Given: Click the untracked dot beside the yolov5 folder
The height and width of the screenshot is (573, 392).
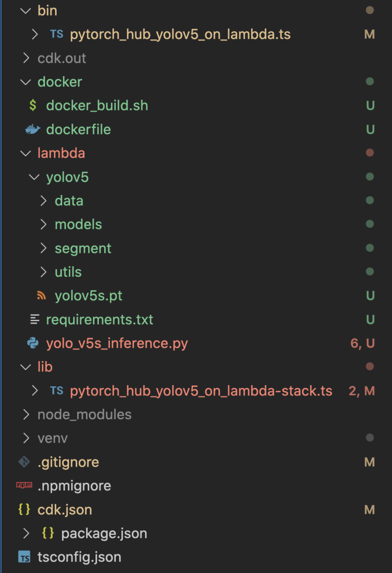Looking at the screenshot, I should coord(370,177).
